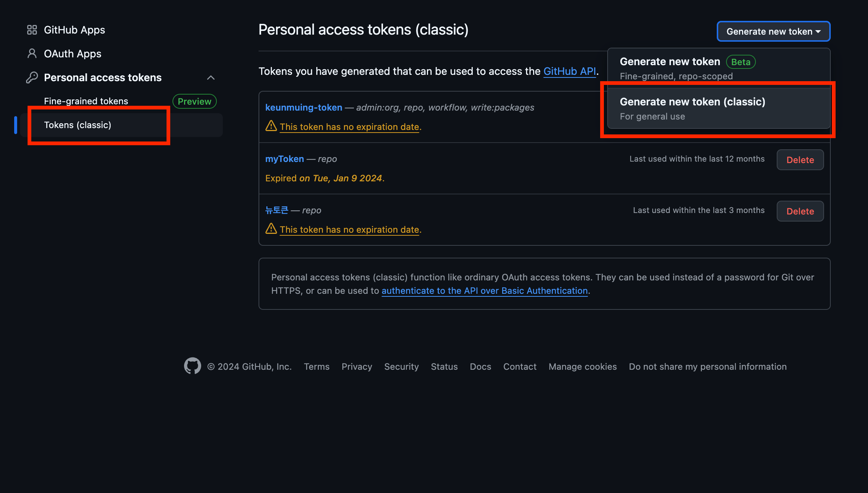Viewport: 868px width, 493px height.
Task: Click Manage cookies in footer
Action: [x=583, y=366]
